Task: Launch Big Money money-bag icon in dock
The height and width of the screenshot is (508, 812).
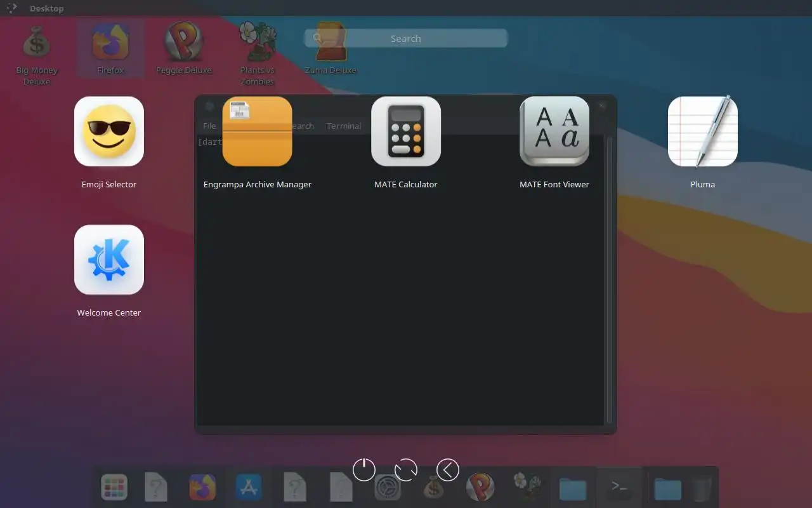Action: point(434,488)
